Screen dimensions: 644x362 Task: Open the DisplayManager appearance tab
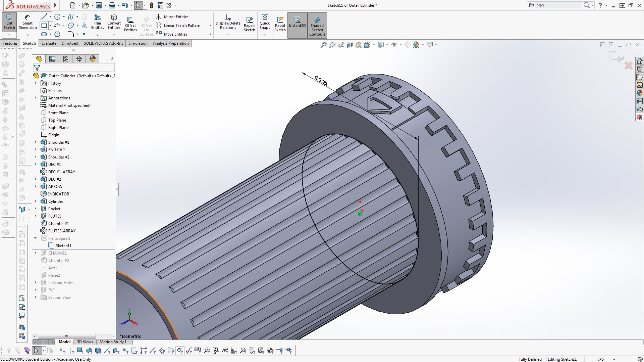pyautogui.click(x=93, y=59)
